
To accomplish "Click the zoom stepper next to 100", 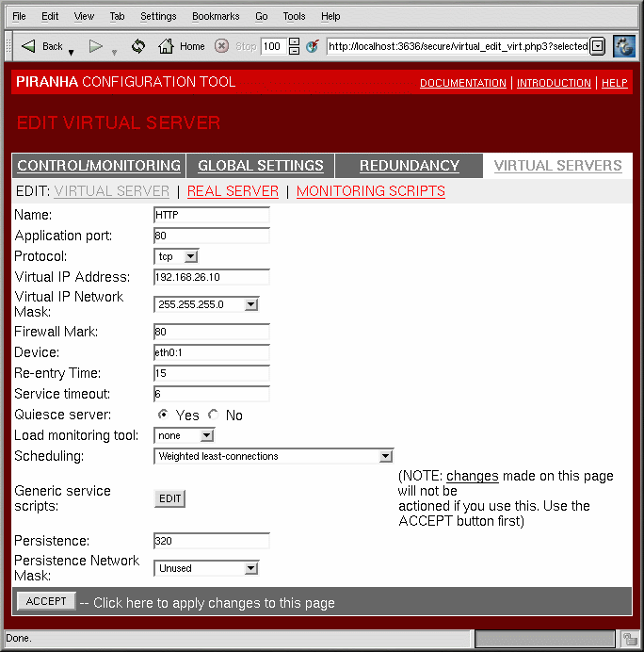I will pos(294,46).
